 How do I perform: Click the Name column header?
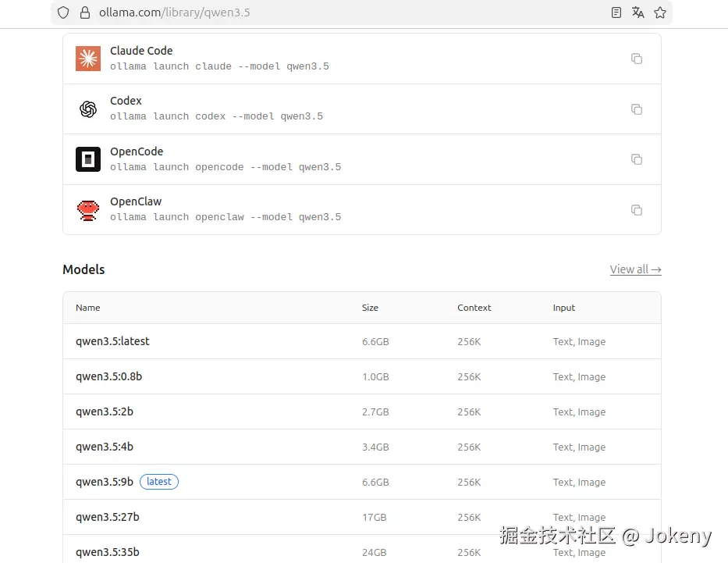click(x=87, y=308)
